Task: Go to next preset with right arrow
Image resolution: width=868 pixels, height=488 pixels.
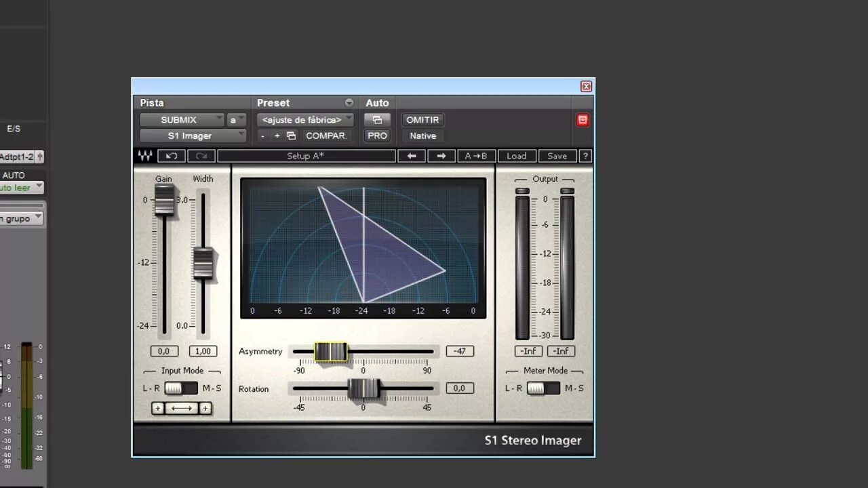Action: pyautogui.click(x=441, y=156)
